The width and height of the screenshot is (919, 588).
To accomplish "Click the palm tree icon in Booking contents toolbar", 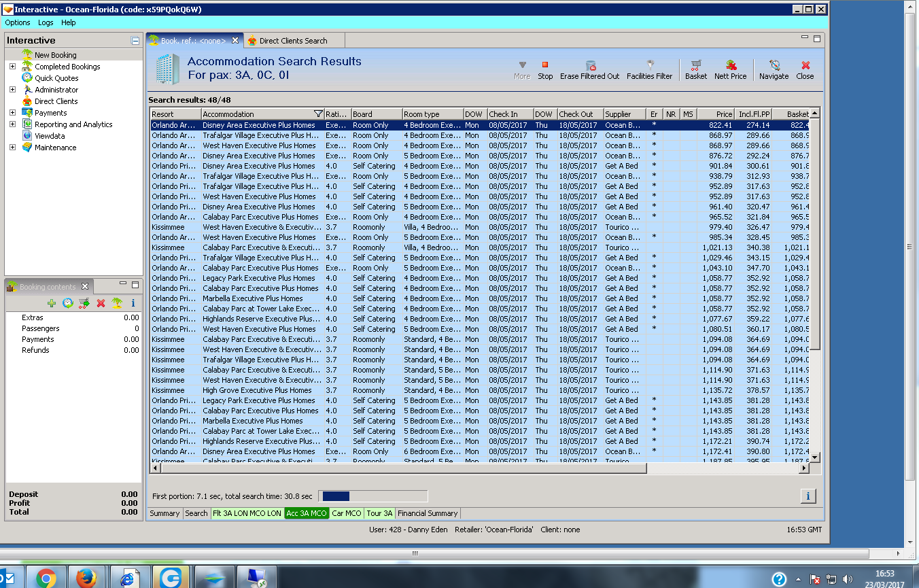I will tap(117, 303).
